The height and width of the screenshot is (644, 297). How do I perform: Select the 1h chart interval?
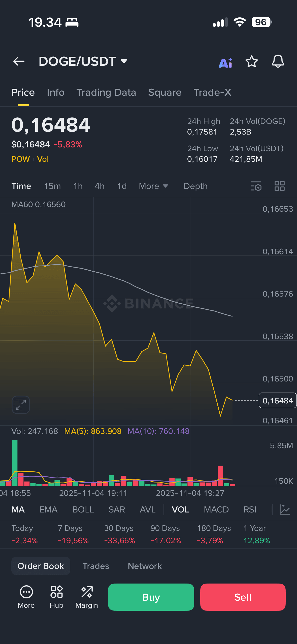point(78,186)
